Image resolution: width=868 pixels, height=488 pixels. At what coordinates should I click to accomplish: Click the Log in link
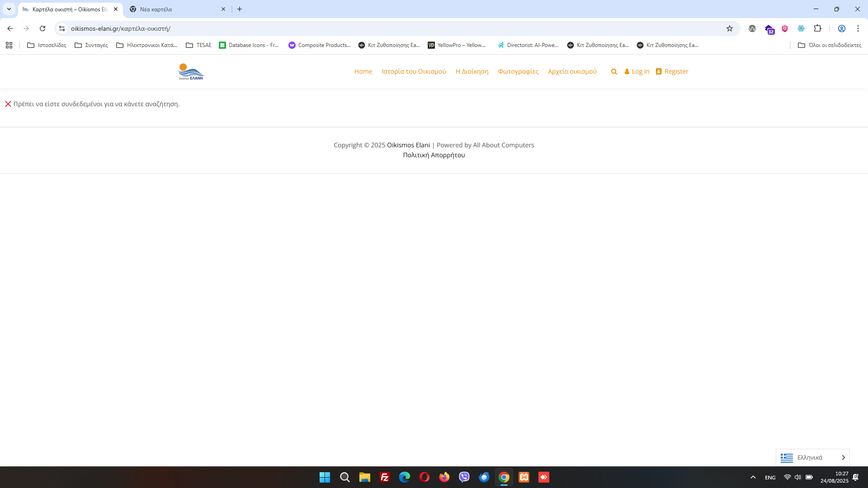click(640, 71)
